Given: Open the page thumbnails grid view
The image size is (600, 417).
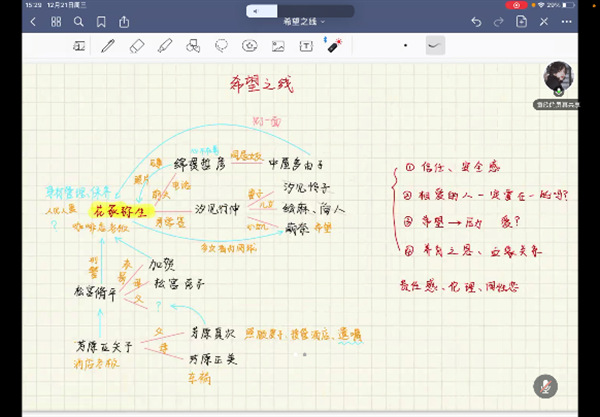Looking at the screenshot, I should point(57,21).
